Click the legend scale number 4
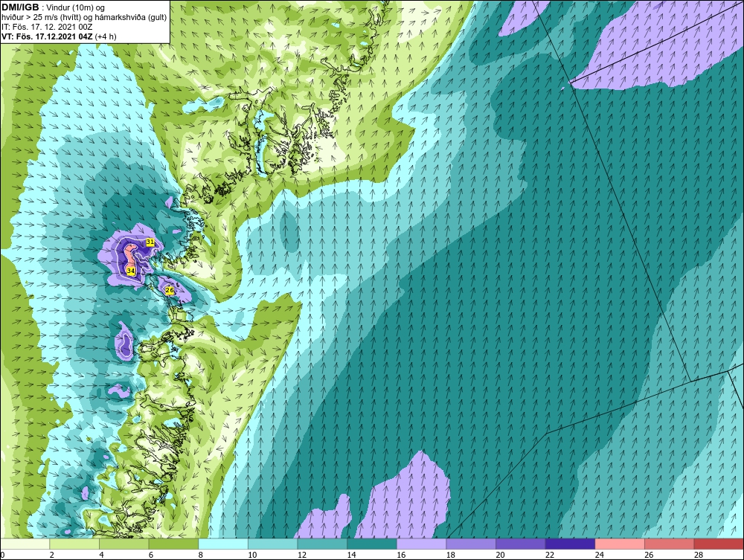Screen dimensions: 744x560 (101, 555)
